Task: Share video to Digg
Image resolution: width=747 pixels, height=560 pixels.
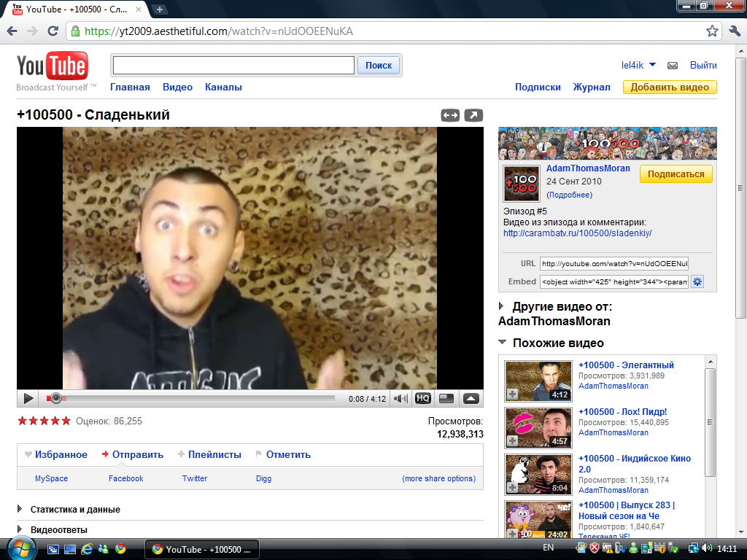Action: (x=263, y=478)
